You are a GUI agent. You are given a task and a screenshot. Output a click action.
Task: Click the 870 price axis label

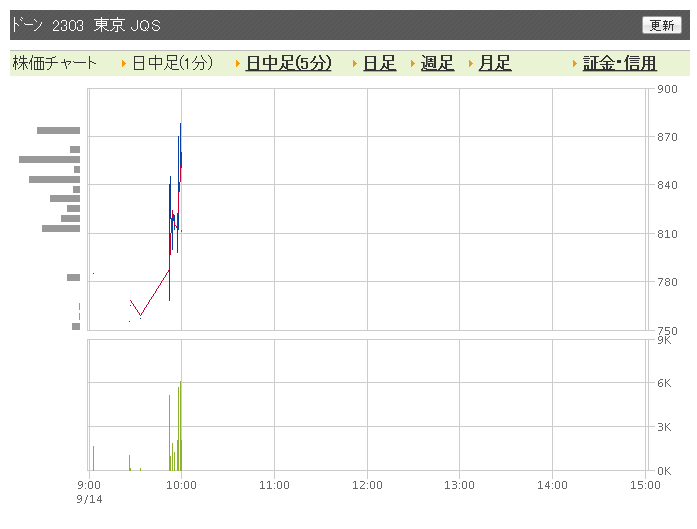pyautogui.click(x=667, y=137)
